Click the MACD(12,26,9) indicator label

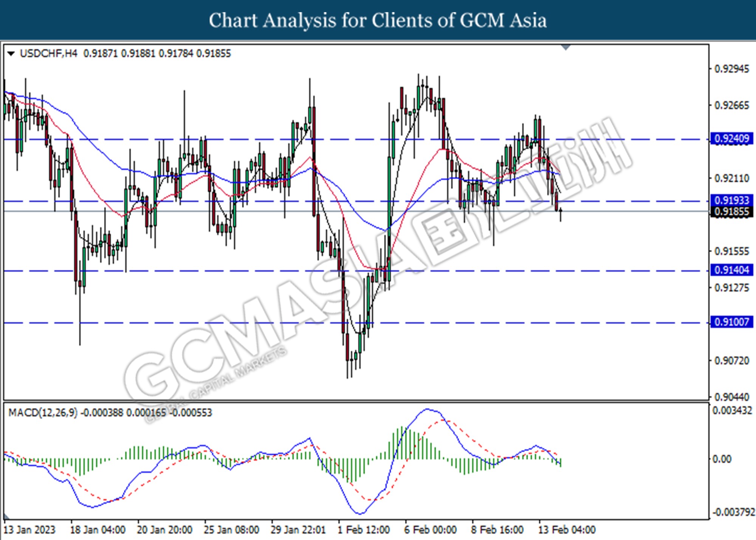43,413
